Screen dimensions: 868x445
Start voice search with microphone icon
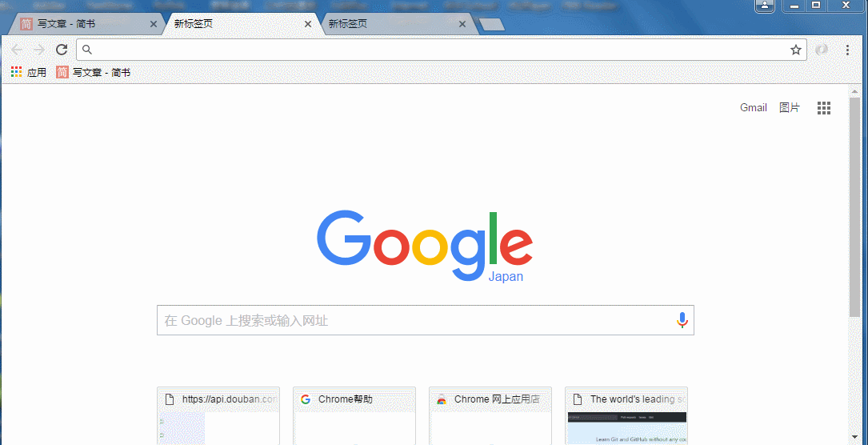click(x=682, y=320)
